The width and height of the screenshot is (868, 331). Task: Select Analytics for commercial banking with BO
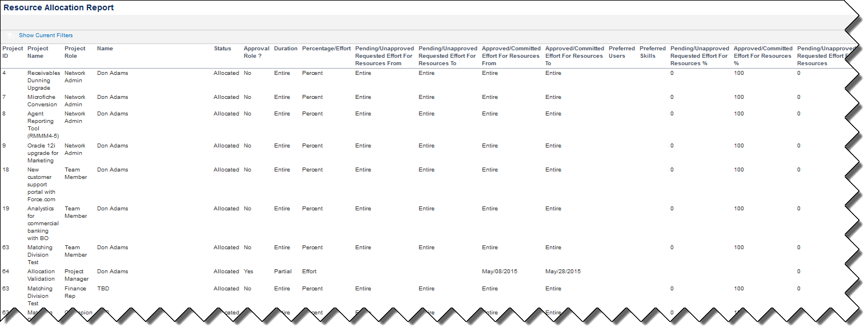(43, 224)
